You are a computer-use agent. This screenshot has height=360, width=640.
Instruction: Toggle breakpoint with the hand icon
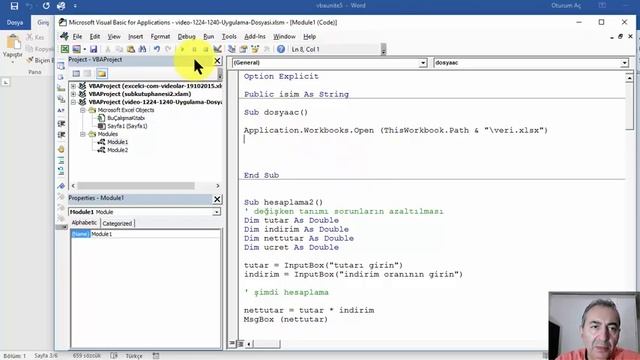click(61, 149)
